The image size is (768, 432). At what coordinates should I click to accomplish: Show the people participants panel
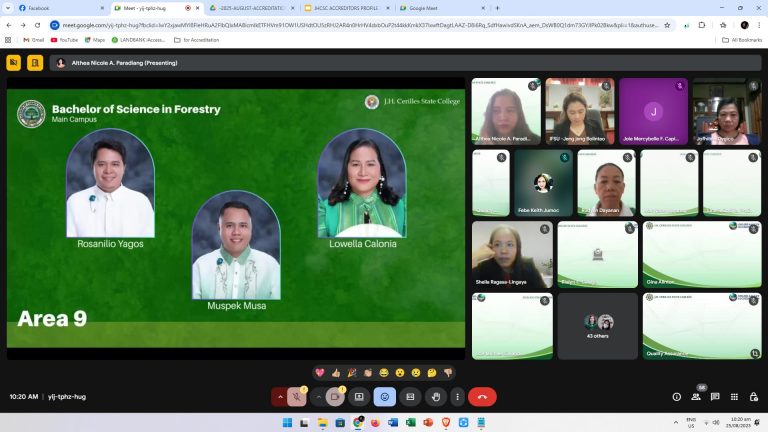pos(696,397)
